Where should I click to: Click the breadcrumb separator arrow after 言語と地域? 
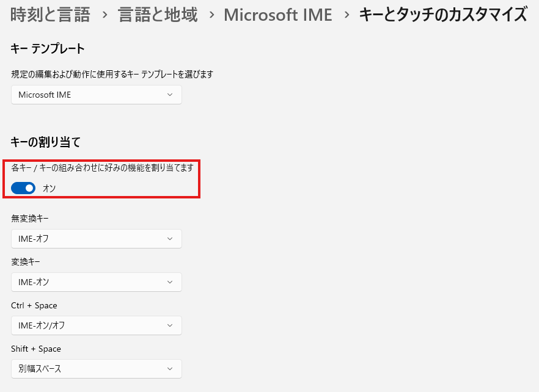point(211,15)
